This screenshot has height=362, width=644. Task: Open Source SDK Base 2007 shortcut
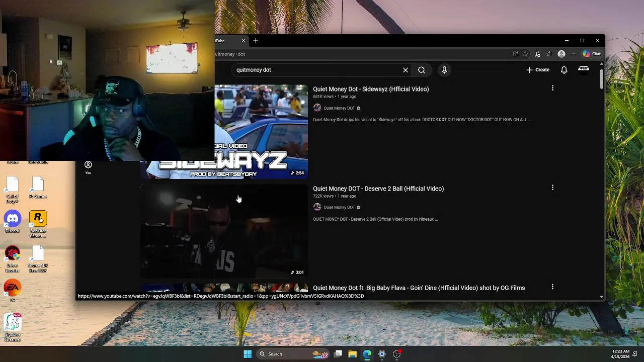[x=38, y=259]
